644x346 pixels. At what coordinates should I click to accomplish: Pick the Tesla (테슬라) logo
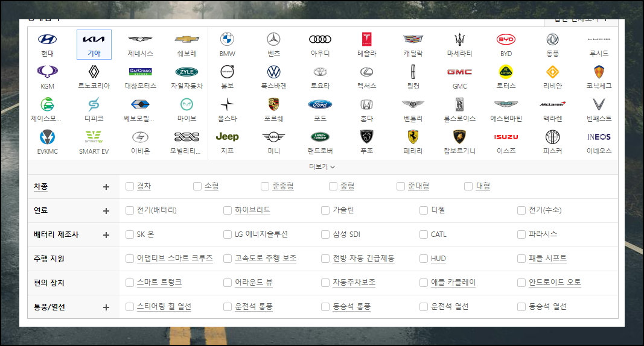pyautogui.click(x=367, y=39)
